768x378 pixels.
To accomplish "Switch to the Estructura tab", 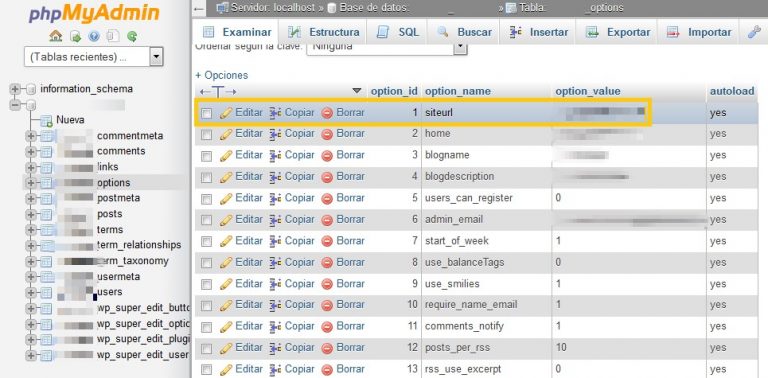I will coord(323,32).
